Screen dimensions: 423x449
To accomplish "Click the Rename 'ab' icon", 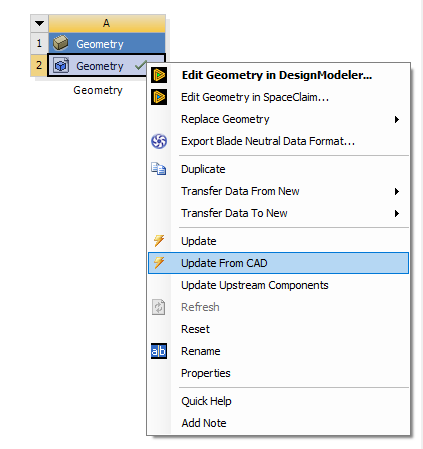I will point(159,351).
